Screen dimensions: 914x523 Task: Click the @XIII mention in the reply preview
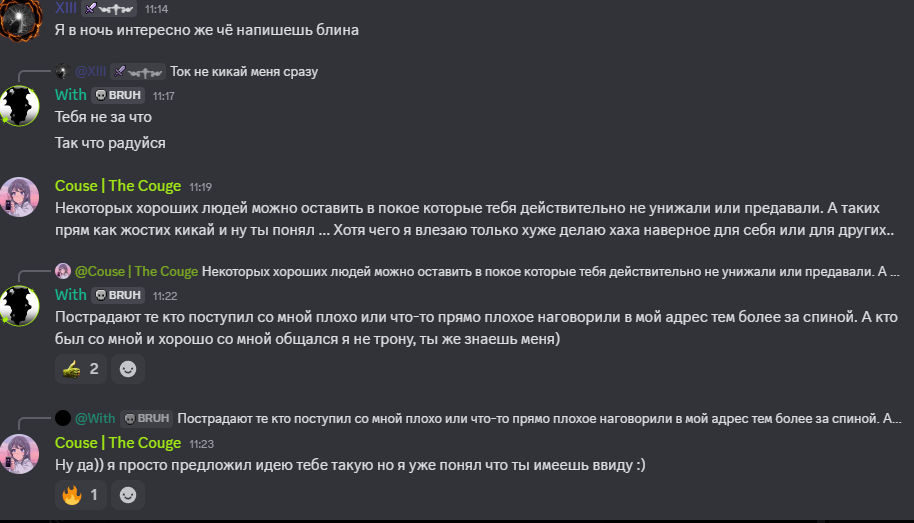90,72
